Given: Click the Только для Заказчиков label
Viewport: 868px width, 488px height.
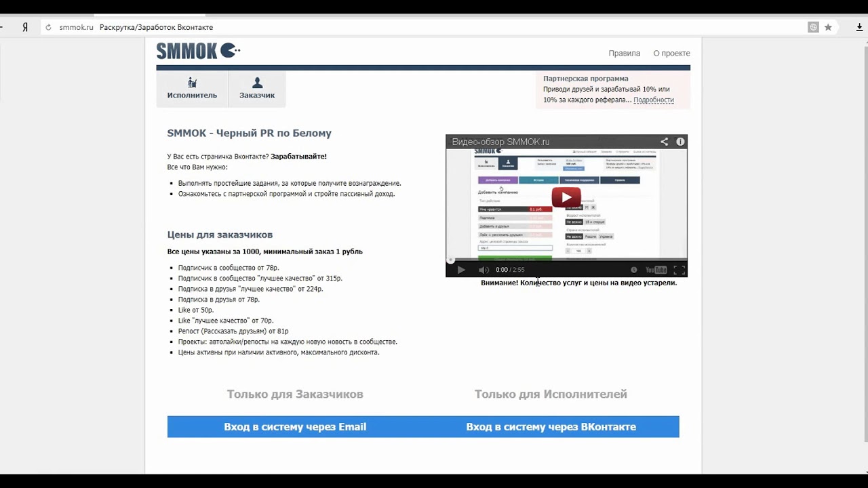Looking at the screenshot, I should tap(295, 394).
